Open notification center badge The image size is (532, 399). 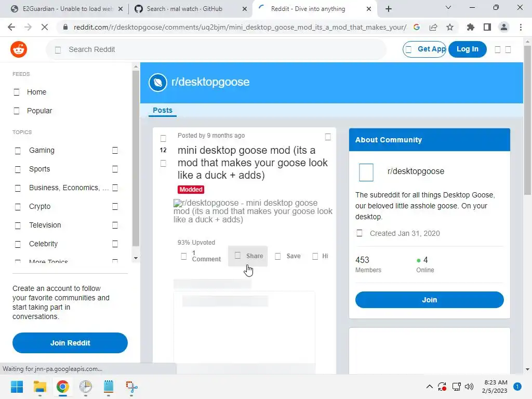[x=517, y=387]
